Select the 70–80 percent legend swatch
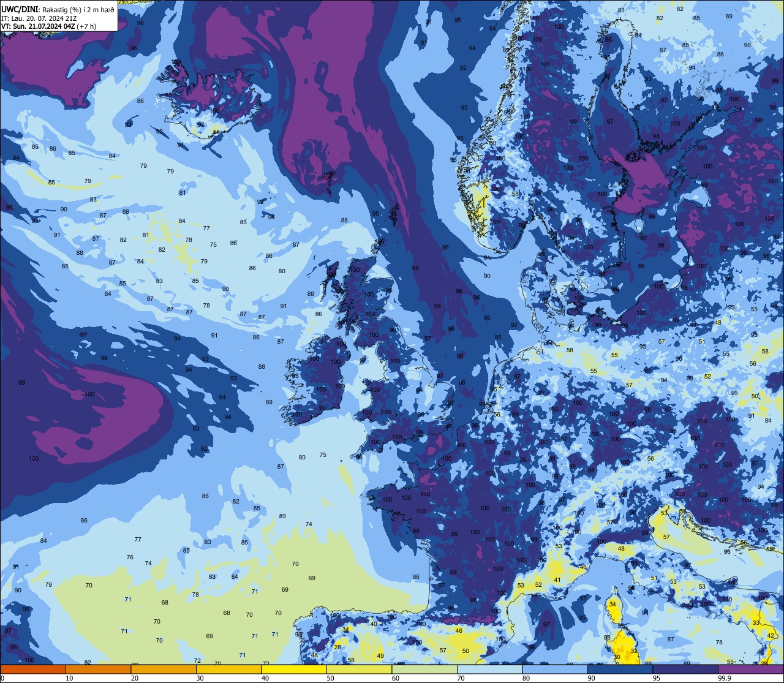 point(489,670)
